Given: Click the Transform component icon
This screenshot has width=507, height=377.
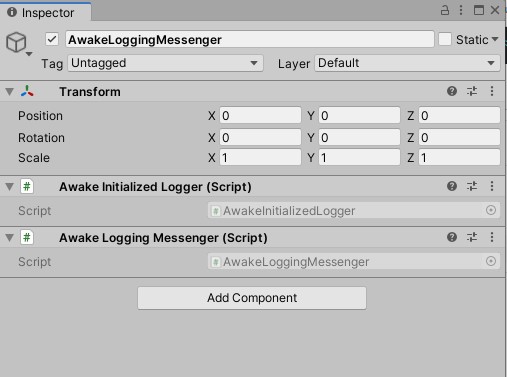Looking at the screenshot, I should (27, 91).
